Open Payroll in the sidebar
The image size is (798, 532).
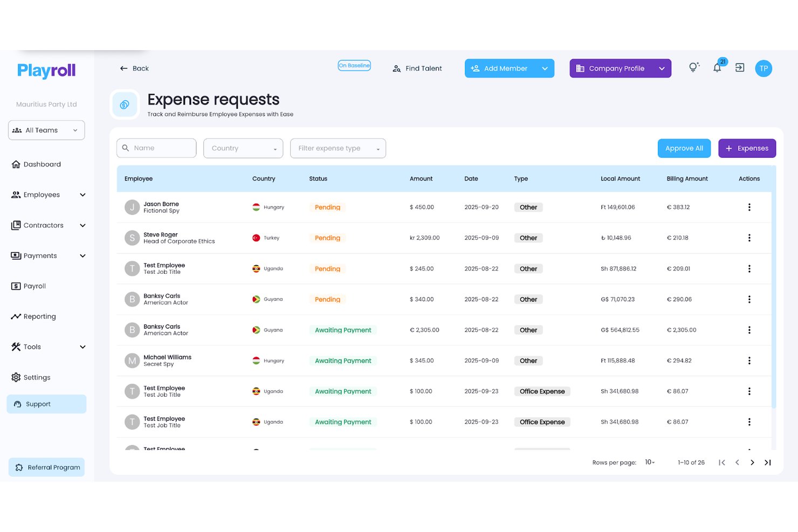point(29,286)
